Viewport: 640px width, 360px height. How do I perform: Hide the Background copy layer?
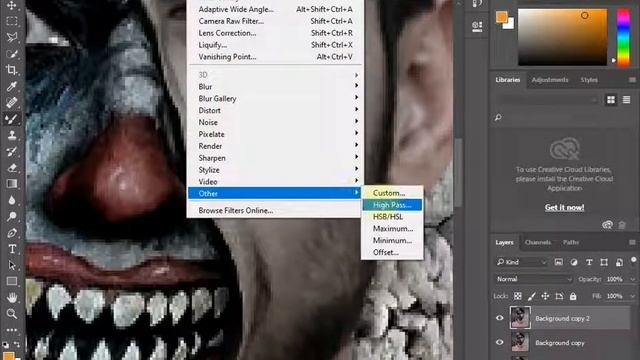500,342
